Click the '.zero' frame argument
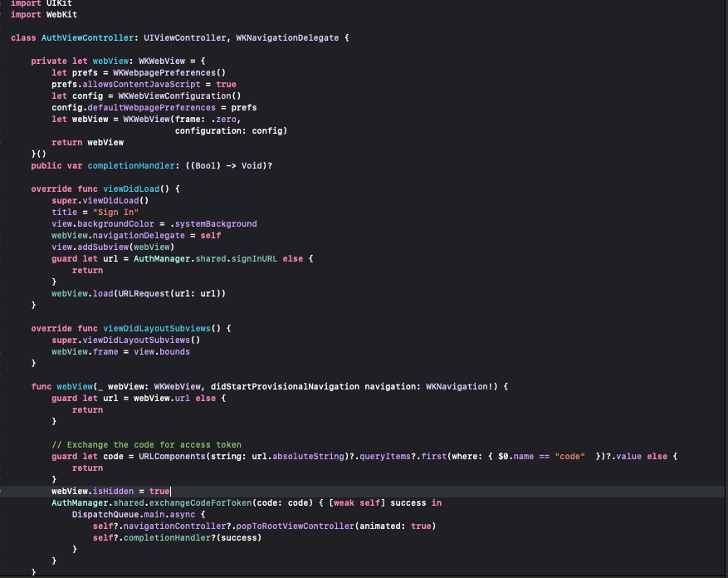728x578 pixels. [226, 119]
